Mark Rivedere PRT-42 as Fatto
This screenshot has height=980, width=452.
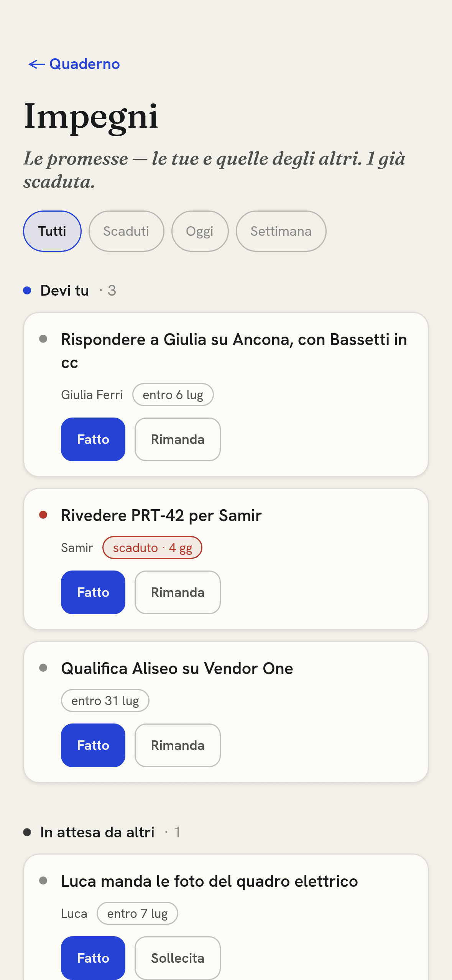pos(93,592)
